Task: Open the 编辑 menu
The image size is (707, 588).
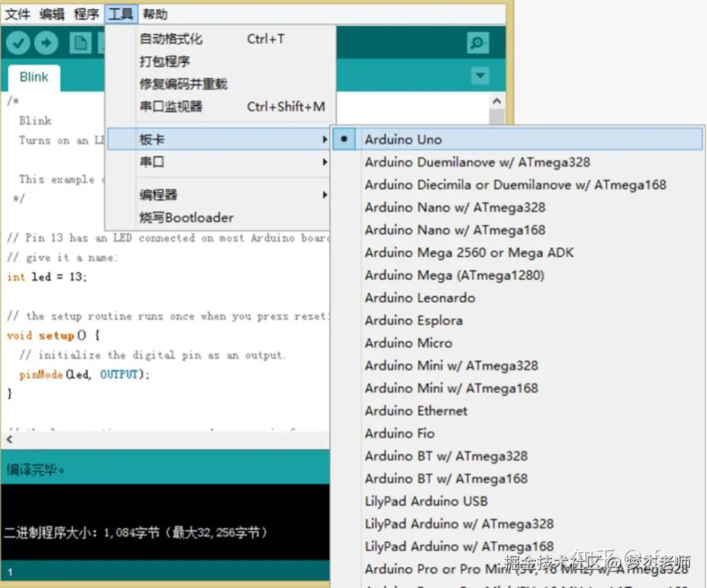Action: [x=52, y=14]
